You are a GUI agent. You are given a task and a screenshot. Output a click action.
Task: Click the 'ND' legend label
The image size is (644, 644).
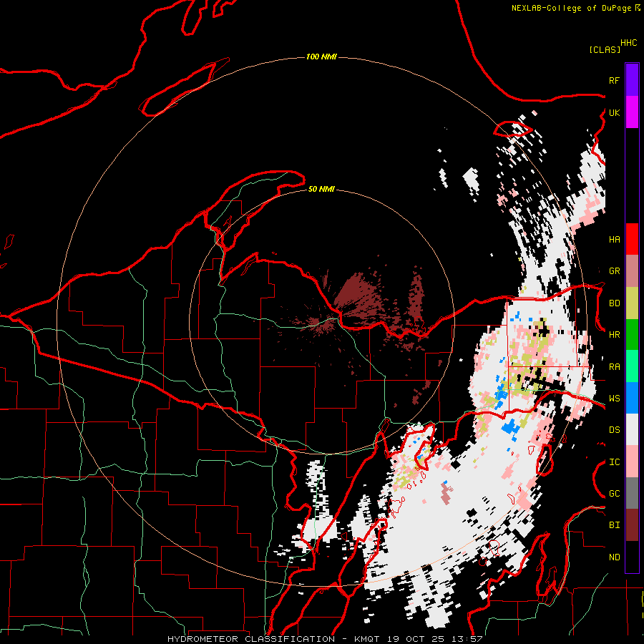point(614,557)
